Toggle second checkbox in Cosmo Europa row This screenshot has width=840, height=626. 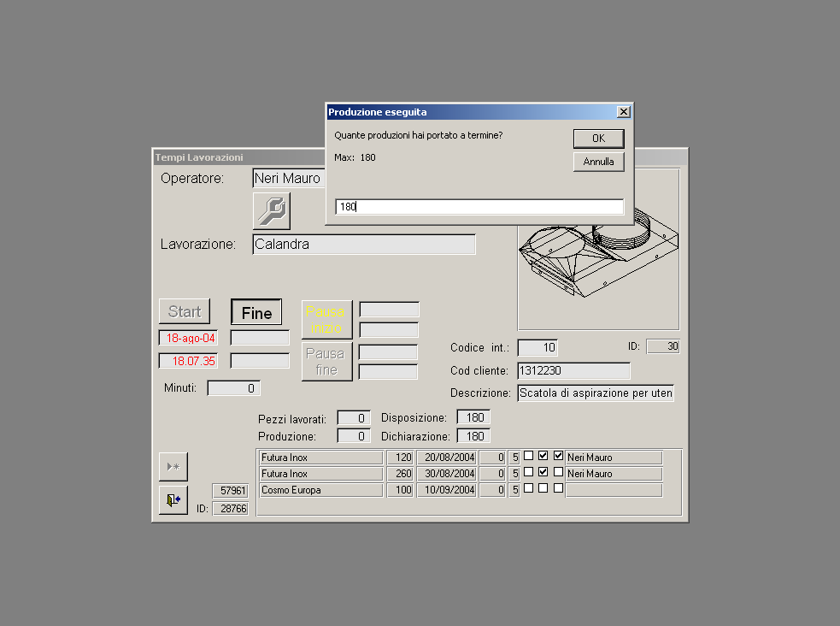(x=543, y=488)
